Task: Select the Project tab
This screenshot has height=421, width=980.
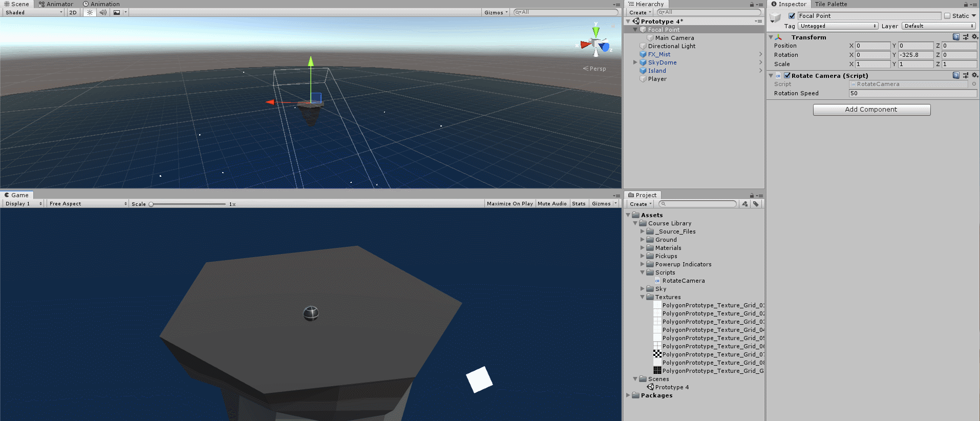Action: point(643,195)
